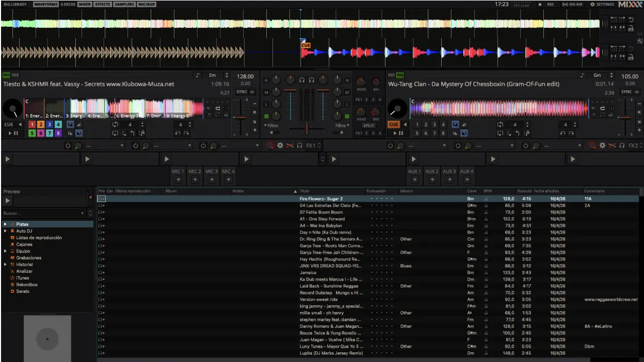The height and width of the screenshot is (362, 644).
Task: Open first FX2 effect selector dropdown
Action: point(427,146)
